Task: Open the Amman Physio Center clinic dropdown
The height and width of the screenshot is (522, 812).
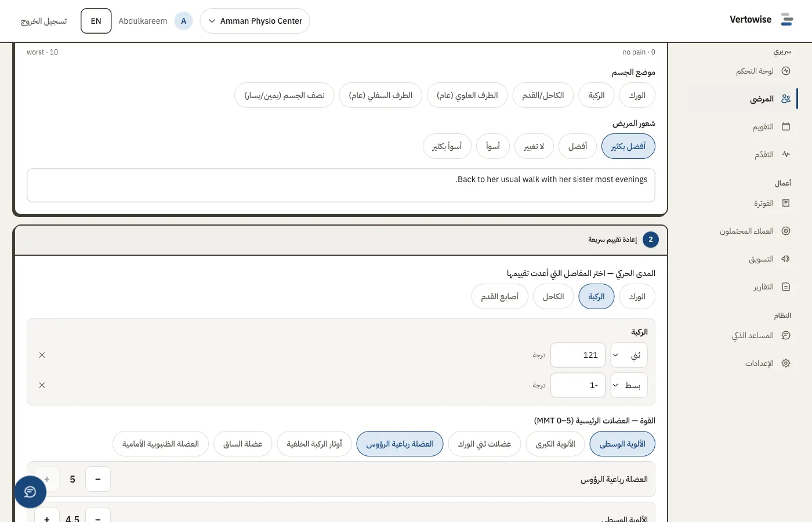Action: tap(255, 21)
